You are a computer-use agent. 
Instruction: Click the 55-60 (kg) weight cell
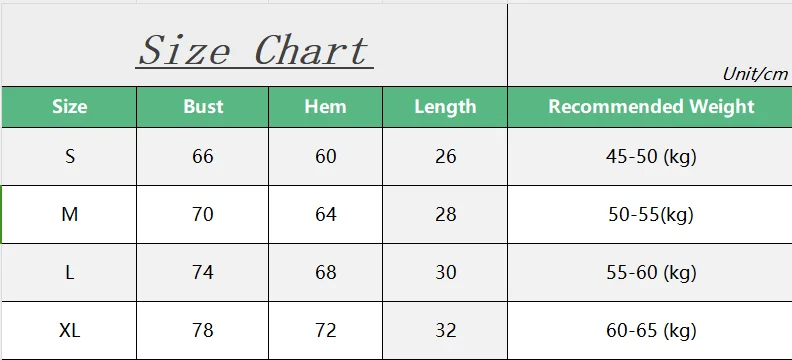(x=651, y=273)
